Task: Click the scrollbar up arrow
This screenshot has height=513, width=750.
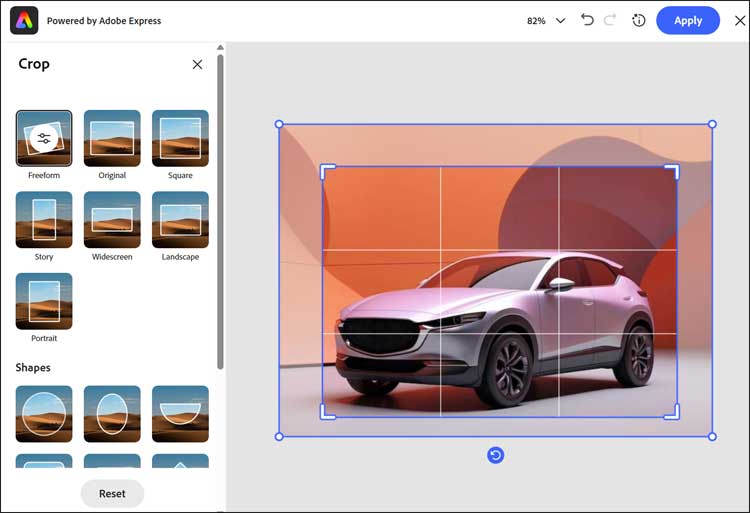Action: point(220,47)
